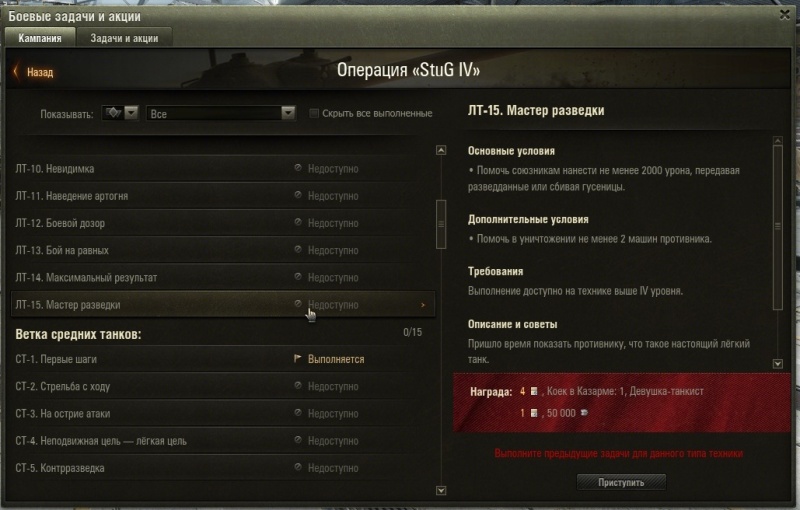The width and height of the screenshot is (800, 510).
Task: Go back using Назад link
Action: [40, 72]
